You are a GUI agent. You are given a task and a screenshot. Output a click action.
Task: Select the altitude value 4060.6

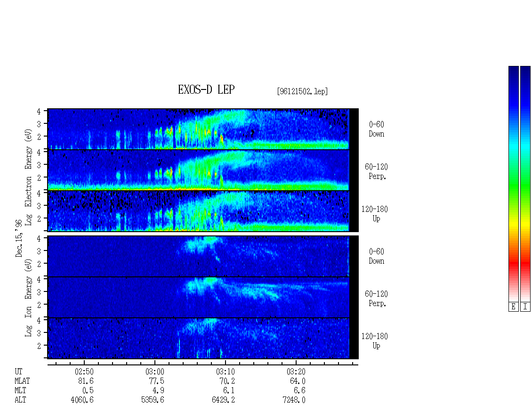(x=82, y=400)
